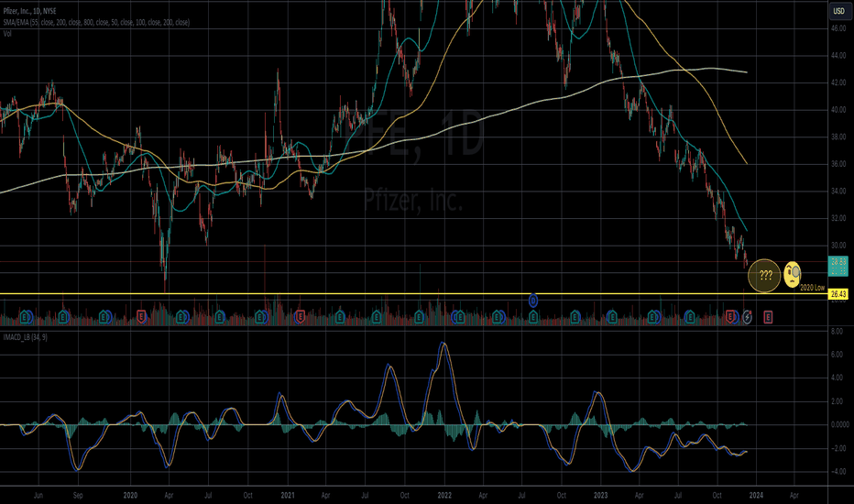Click the monocle face emoji annotation
This screenshot has height=504, width=854.
click(793, 275)
